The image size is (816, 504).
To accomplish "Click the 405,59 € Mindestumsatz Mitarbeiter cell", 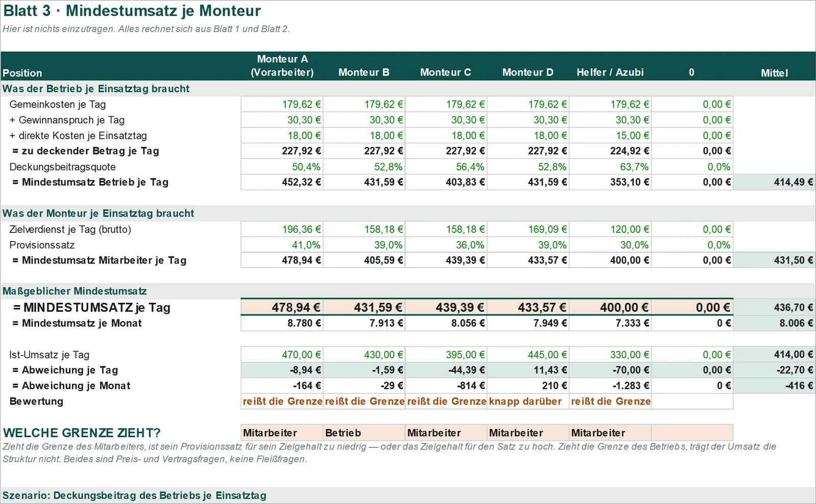I will (x=364, y=260).
